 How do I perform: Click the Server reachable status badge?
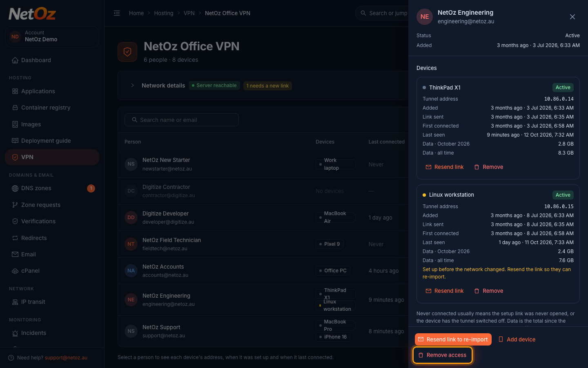click(x=214, y=85)
